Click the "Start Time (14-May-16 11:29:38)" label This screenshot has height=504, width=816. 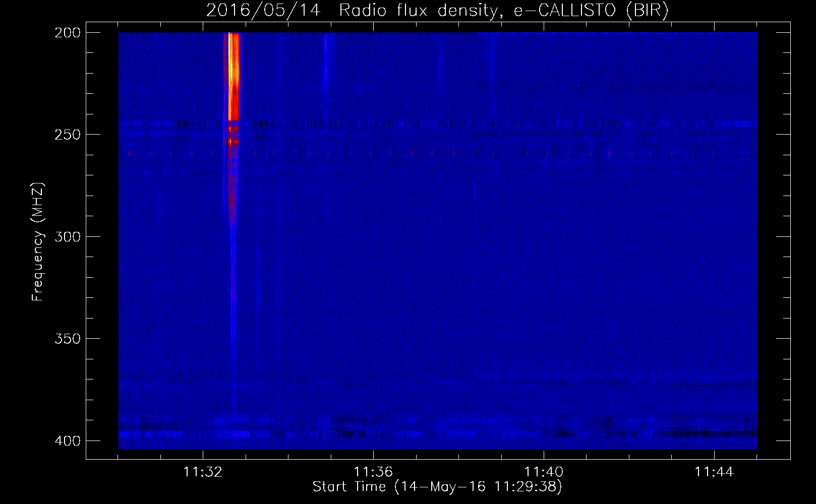(x=437, y=487)
